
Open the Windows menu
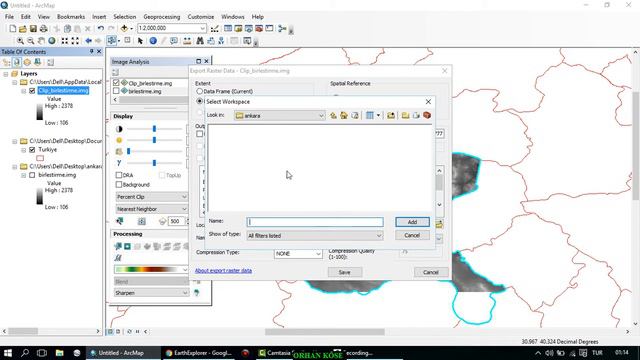233,17
